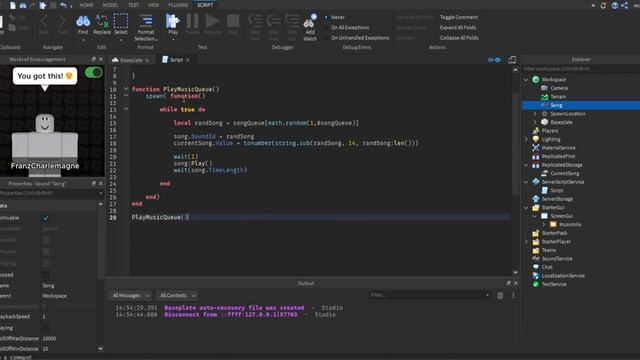Open the PLUGINS ribbon tab
Image resolution: width=640 pixels, height=360 pixels.
[178, 5]
